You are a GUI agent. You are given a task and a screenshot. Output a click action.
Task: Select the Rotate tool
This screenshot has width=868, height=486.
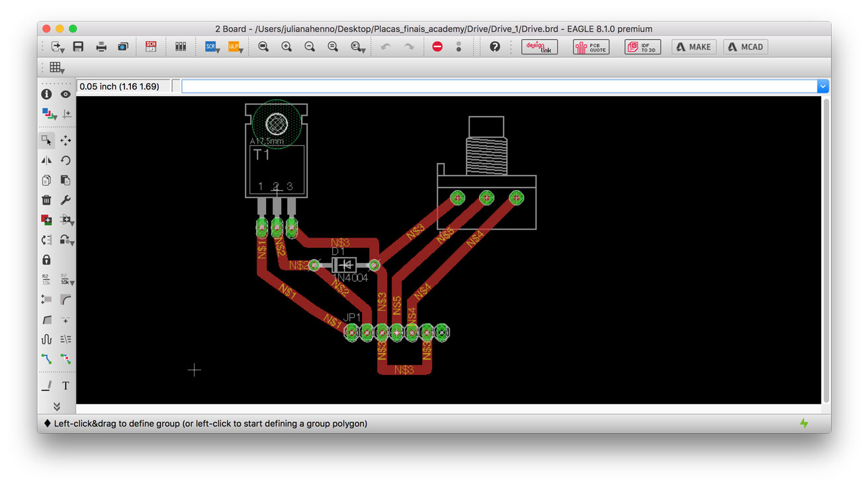(x=65, y=160)
